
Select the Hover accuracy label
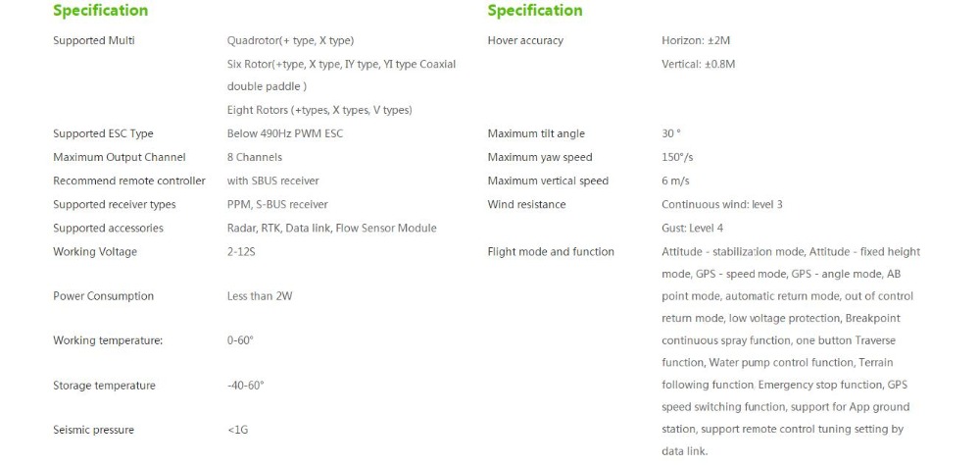(x=525, y=40)
